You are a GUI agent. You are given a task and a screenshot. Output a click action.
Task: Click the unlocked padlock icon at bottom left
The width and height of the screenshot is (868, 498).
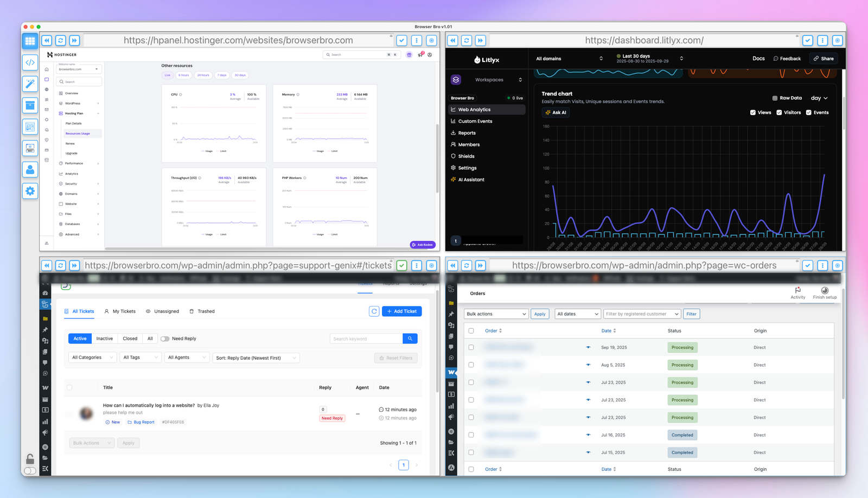coord(30,459)
